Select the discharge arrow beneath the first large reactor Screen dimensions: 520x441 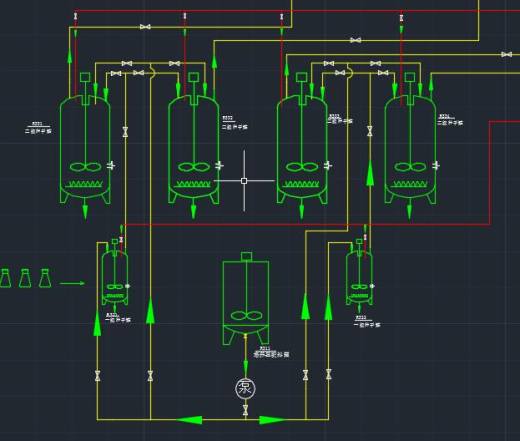(x=85, y=211)
